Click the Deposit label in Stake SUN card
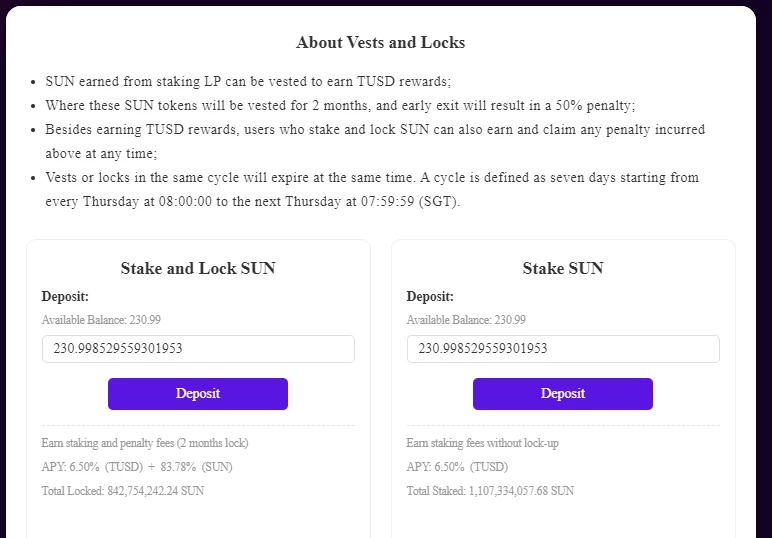The width and height of the screenshot is (772, 538). [x=430, y=296]
